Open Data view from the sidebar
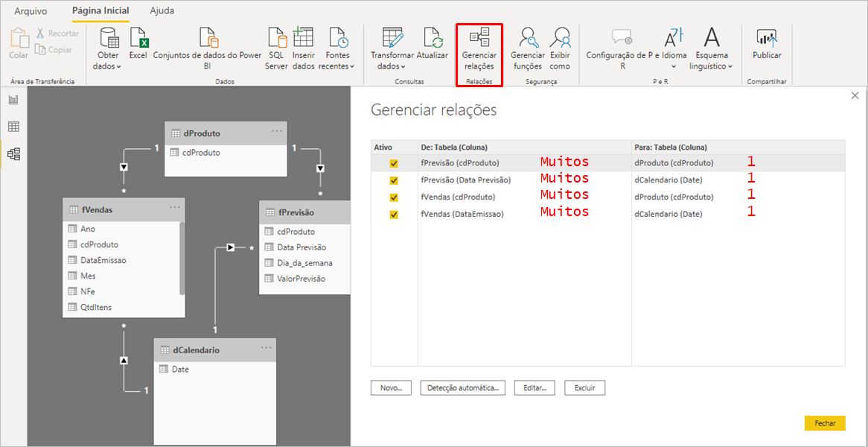This screenshot has width=868, height=447. [x=13, y=125]
